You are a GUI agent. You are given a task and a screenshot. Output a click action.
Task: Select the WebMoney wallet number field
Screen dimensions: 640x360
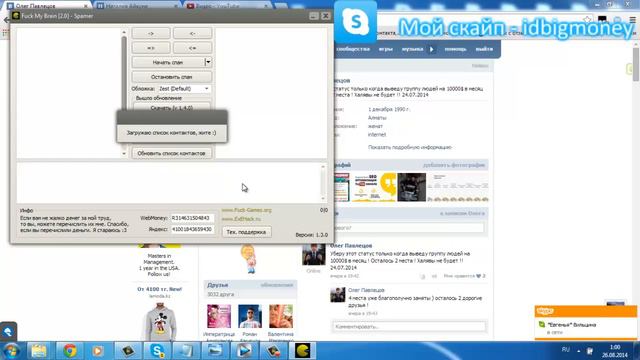pyautogui.click(x=192, y=218)
